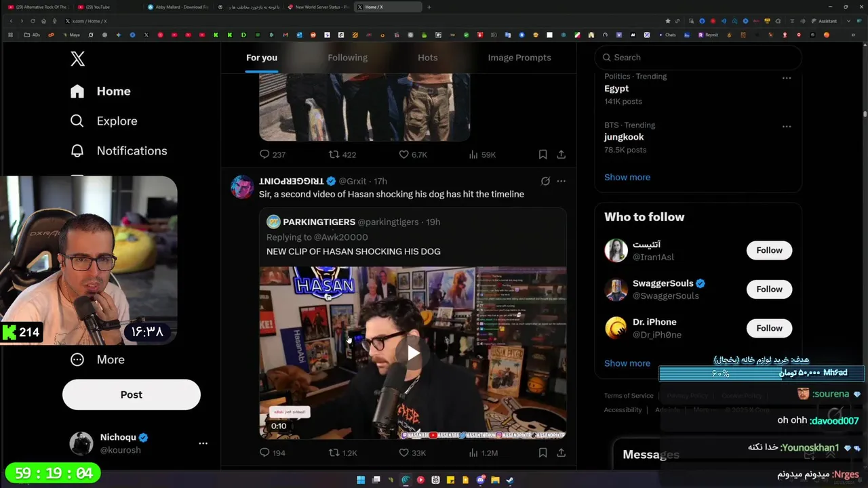Open SwaggerSouls profile avatar
Screen dimensions: 868x488
(x=616, y=289)
